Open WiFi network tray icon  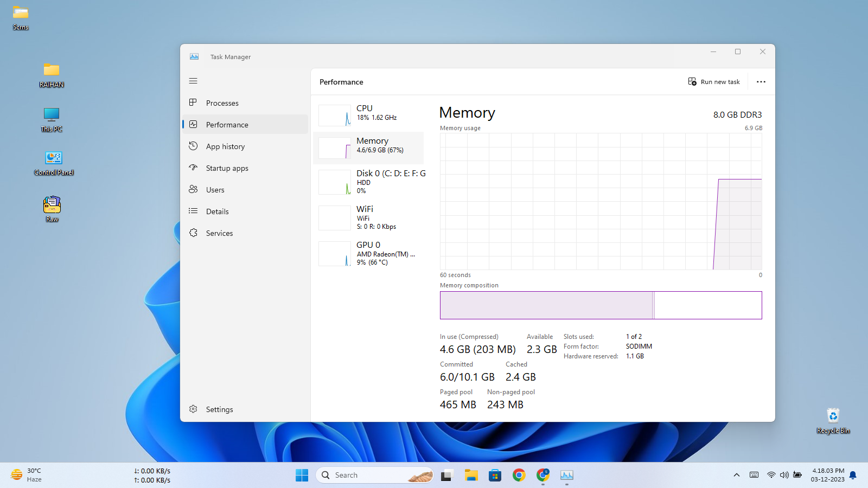[x=771, y=475]
